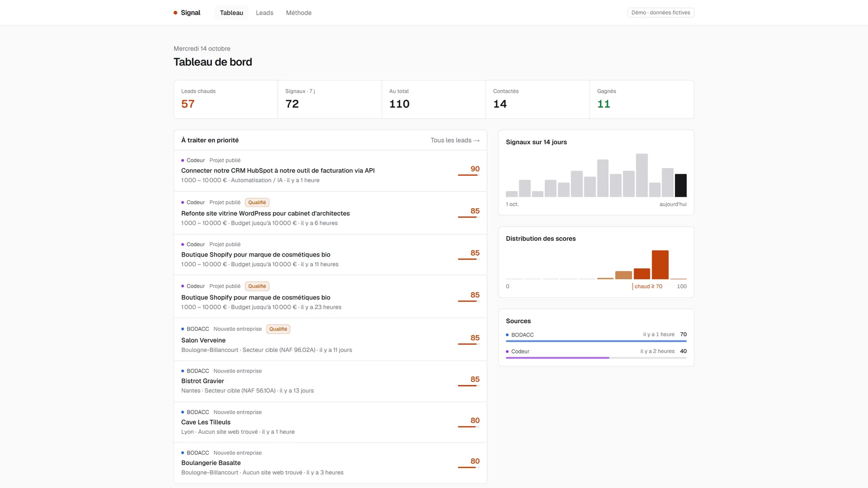Click 'chaud ≥ 70' threshold marker
The height and width of the screenshot is (488, 868).
pos(648,286)
